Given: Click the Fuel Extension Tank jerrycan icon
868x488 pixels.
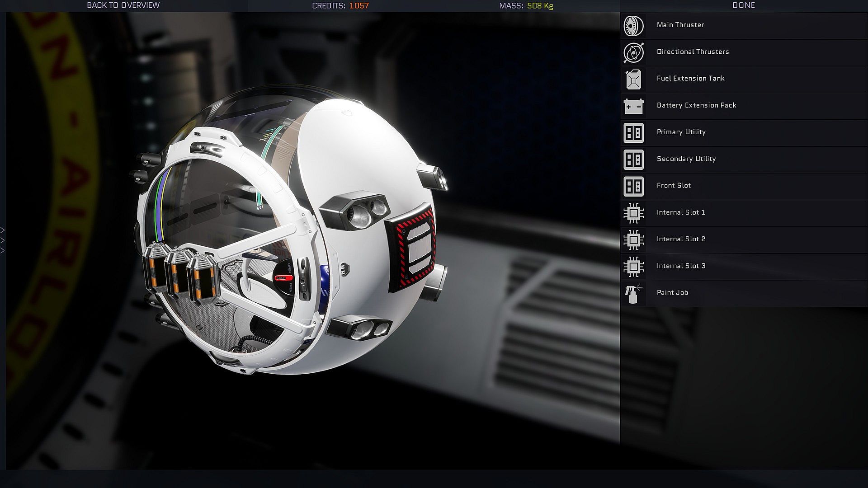Looking at the screenshot, I should [x=633, y=80].
